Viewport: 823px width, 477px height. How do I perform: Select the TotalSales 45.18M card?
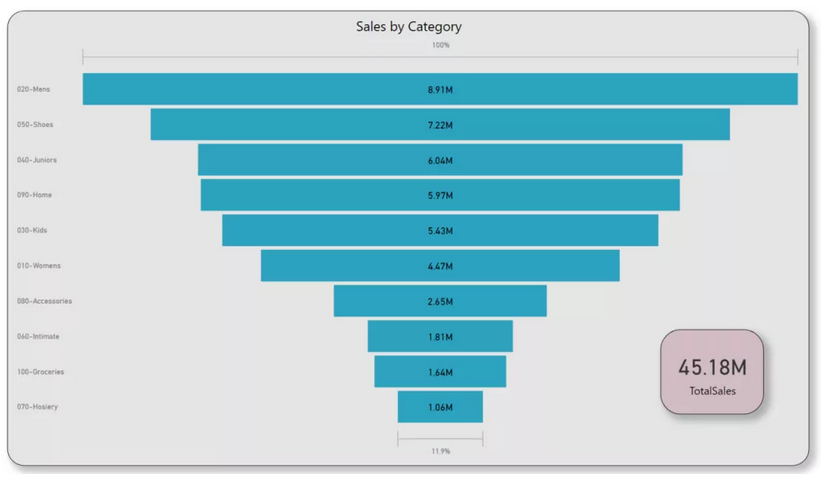(712, 372)
